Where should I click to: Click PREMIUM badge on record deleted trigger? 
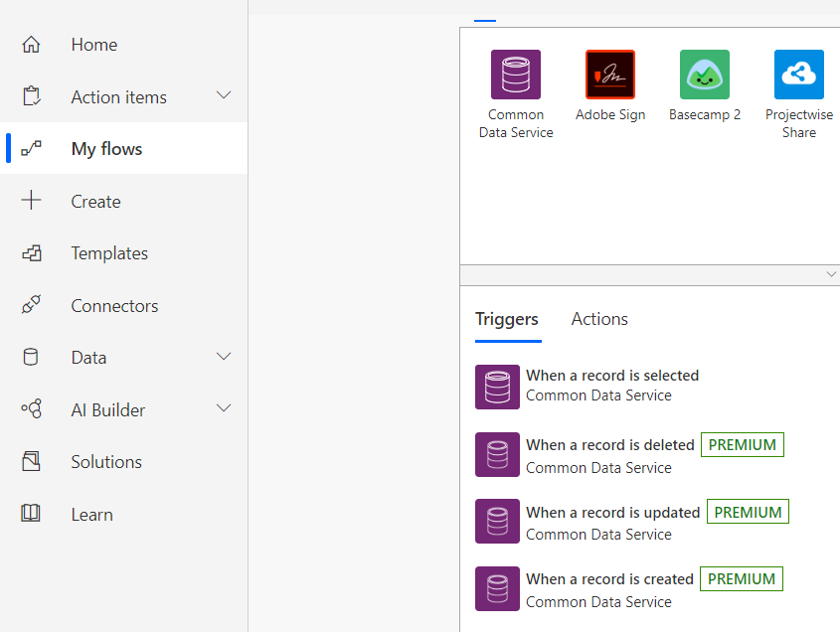(743, 444)
